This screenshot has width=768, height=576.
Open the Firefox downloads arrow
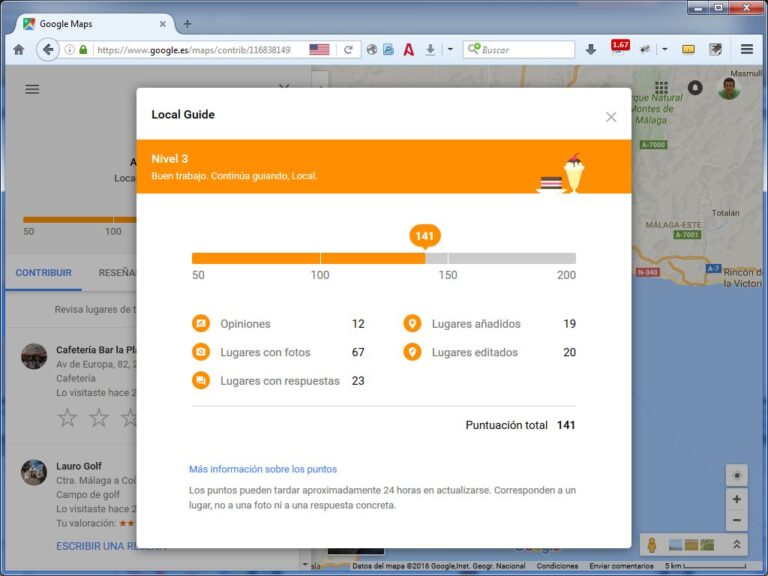[x=591, y=49]
